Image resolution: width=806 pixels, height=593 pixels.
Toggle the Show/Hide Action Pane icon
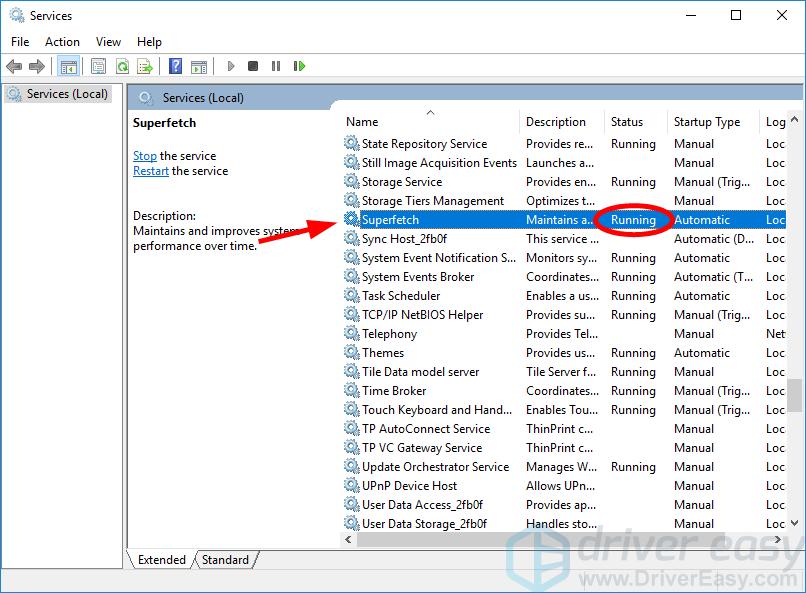click(x=199, y=66)
